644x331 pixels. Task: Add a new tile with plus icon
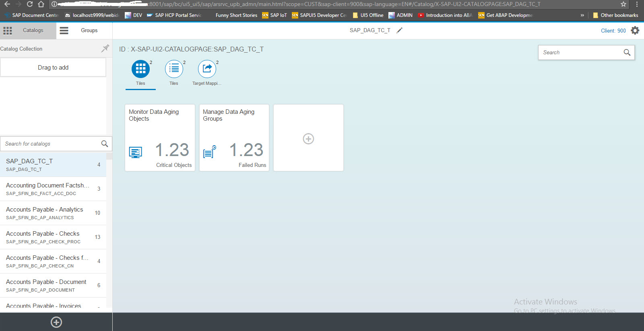tap(308, 139)
